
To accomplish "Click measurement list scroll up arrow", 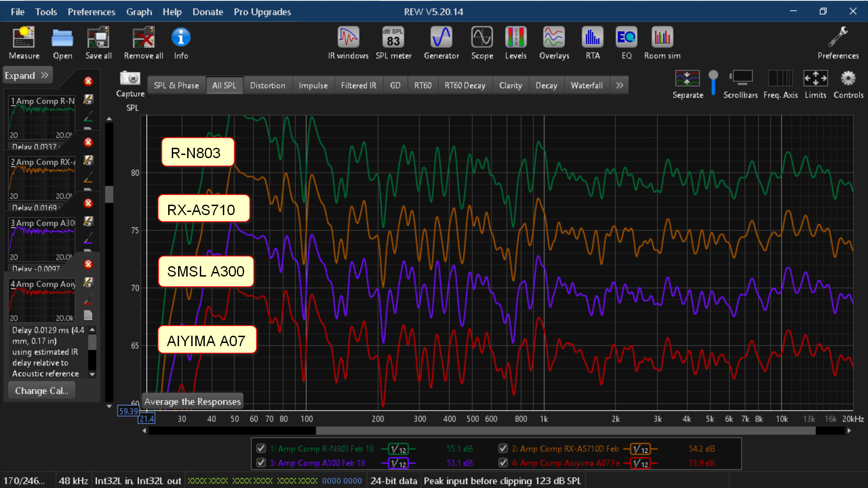I will [109, 119].
